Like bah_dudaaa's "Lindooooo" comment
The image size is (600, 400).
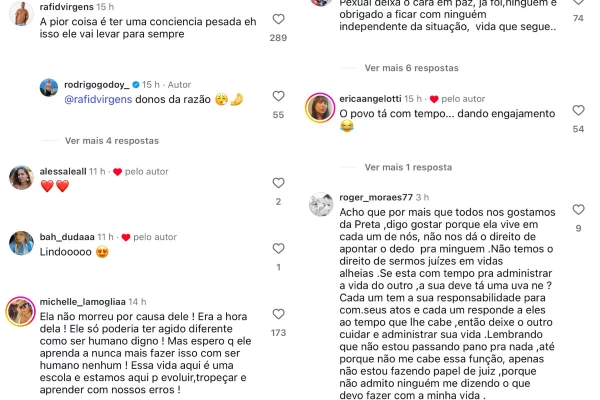[278, 248]
